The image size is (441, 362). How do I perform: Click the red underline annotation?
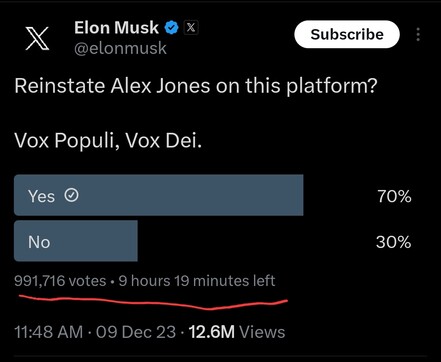click(153, 302)
